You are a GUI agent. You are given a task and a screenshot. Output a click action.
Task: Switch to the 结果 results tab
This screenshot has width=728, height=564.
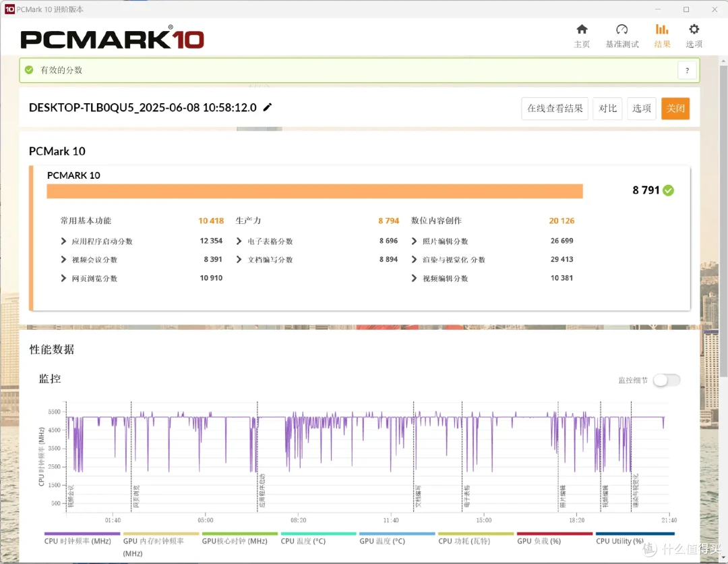click(662, 36)
